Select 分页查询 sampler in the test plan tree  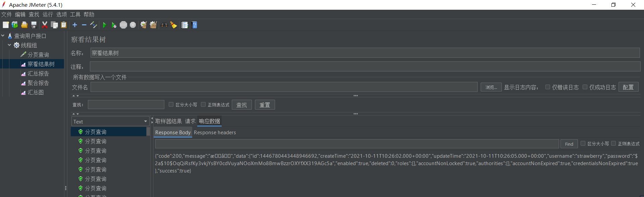point(38,54)
